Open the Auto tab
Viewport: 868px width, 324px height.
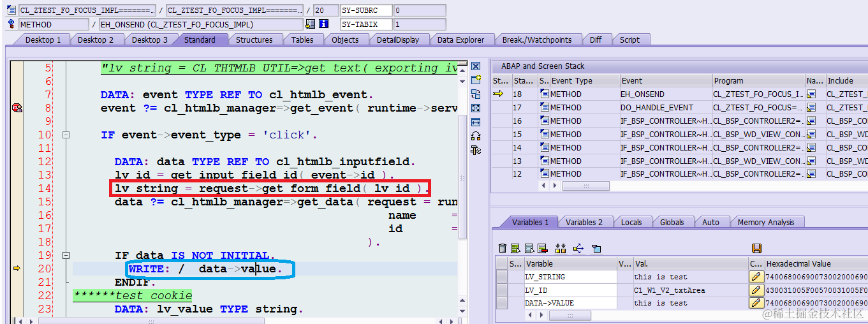(x=710, y=222)
